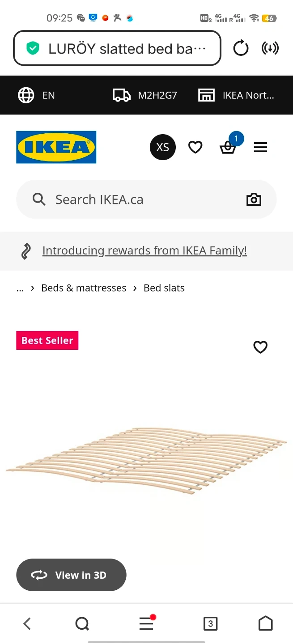Open the shopping basket with 1 item
The width and height of the screenshot is (293, 644).
coord(228,147)
